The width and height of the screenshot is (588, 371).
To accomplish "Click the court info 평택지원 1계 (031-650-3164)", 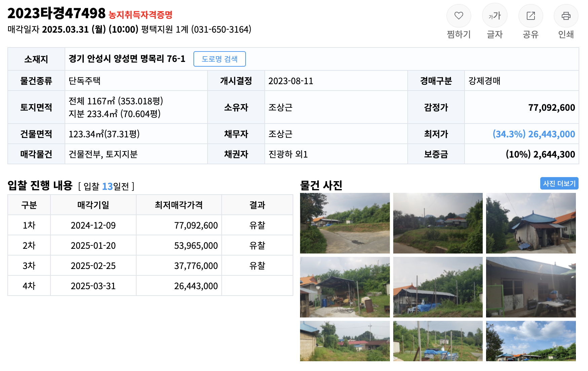I will [196, 30].
